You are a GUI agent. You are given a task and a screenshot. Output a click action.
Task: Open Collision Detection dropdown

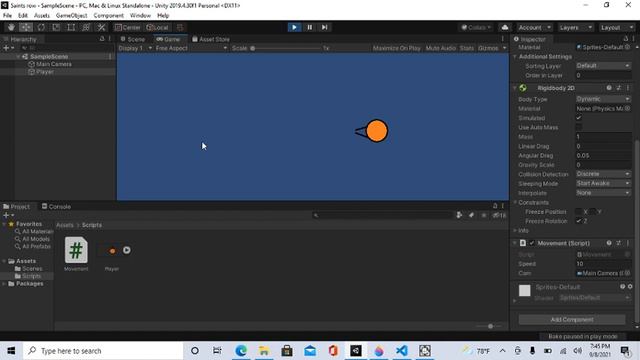603,174
